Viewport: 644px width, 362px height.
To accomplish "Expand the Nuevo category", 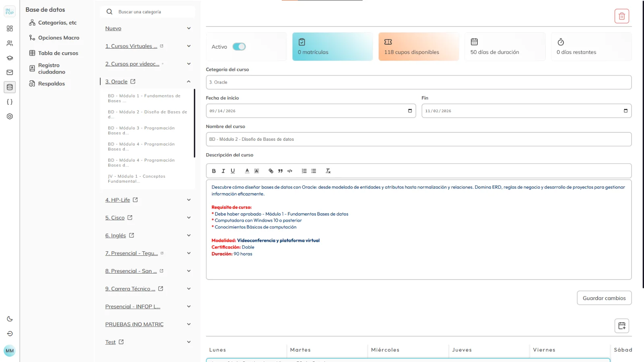I will [189, 29].
